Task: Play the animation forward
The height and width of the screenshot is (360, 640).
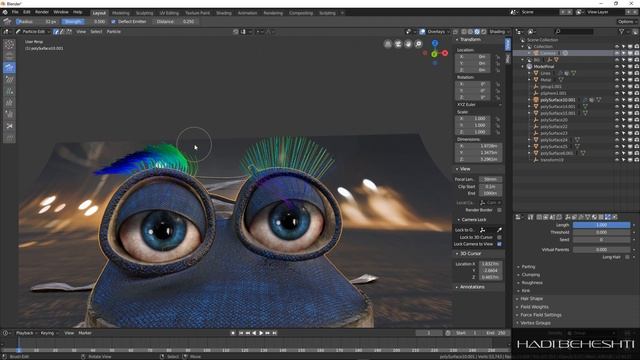Action: pos(261,333)
